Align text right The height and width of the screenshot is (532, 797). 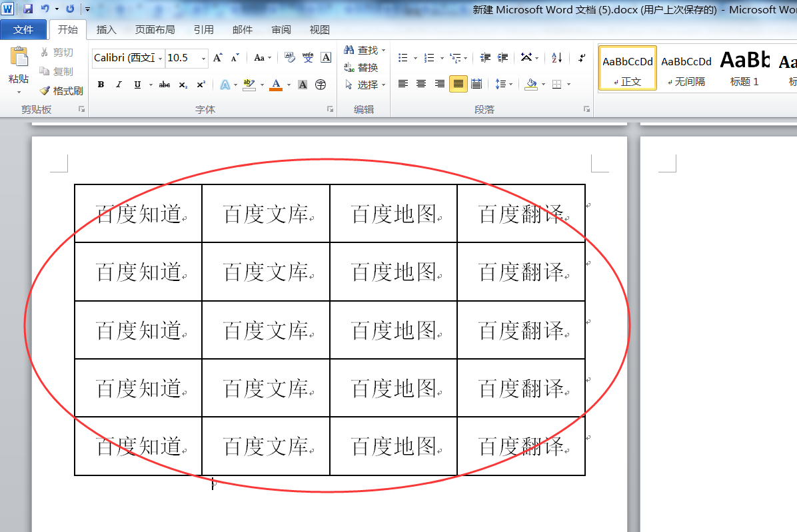coord(440,84)
